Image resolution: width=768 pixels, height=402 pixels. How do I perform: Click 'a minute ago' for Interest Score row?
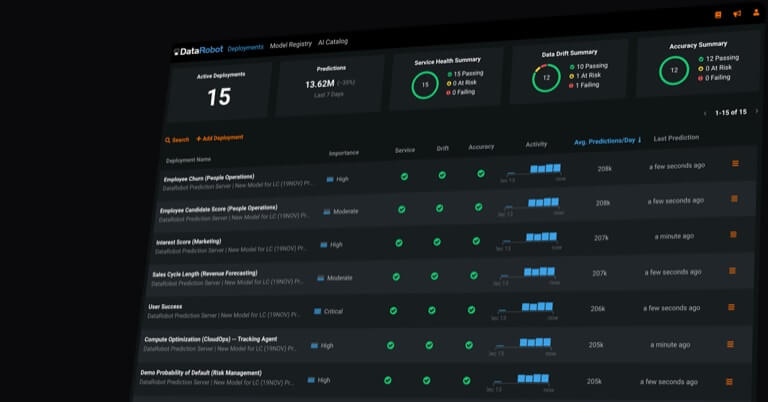tap(674, 236)
